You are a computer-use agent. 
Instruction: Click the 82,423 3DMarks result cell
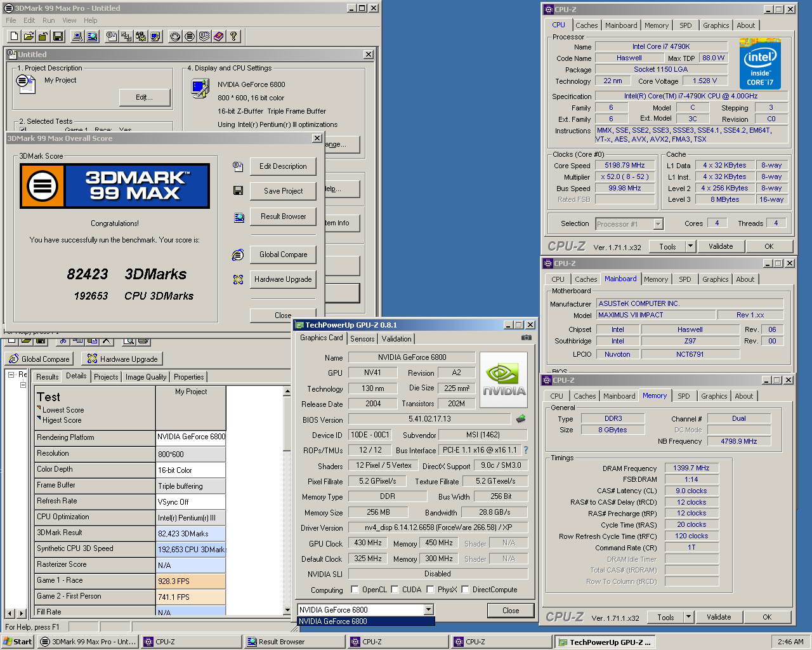191,533
